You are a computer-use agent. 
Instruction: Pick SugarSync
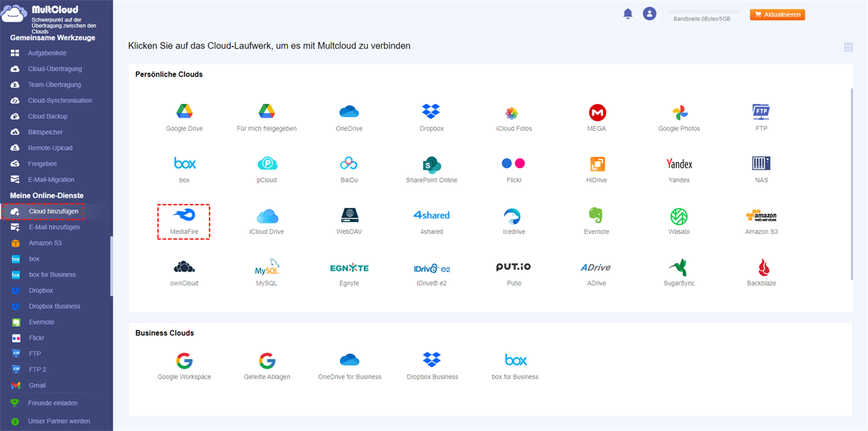(x=679, y=267)
